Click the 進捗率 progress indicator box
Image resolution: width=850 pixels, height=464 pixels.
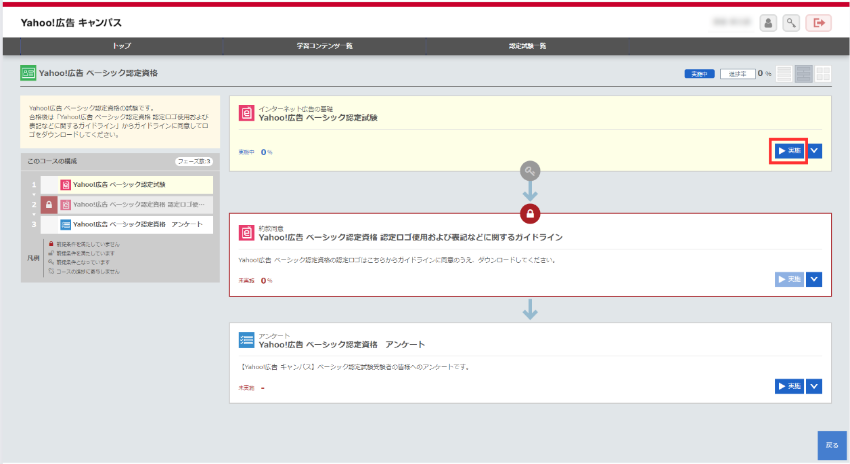737,74
